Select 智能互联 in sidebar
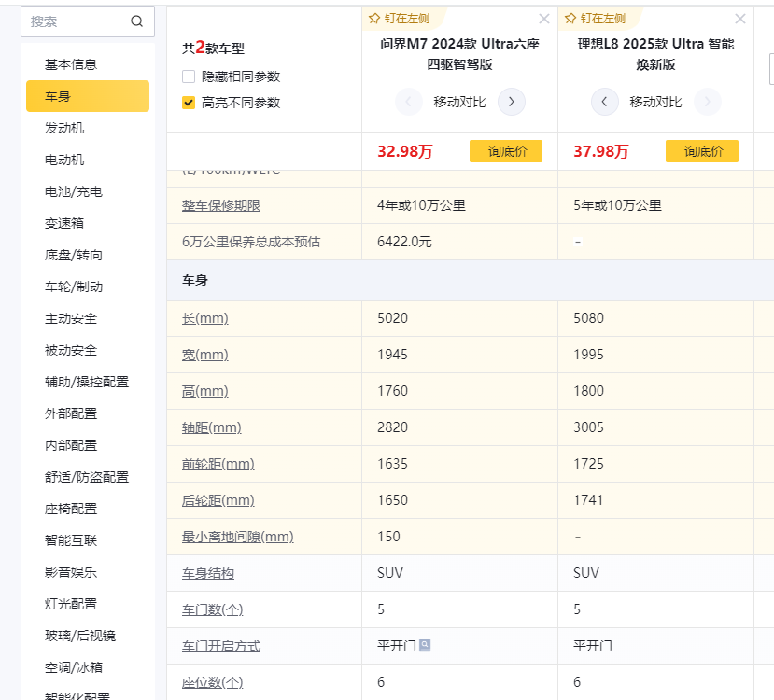 (x=71, y=540)
